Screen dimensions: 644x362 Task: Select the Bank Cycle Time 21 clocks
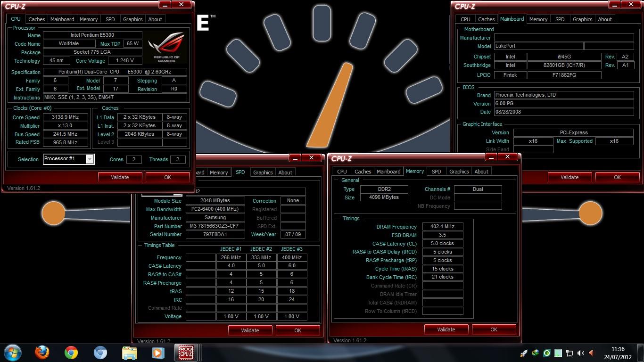(x=443, y=277)
